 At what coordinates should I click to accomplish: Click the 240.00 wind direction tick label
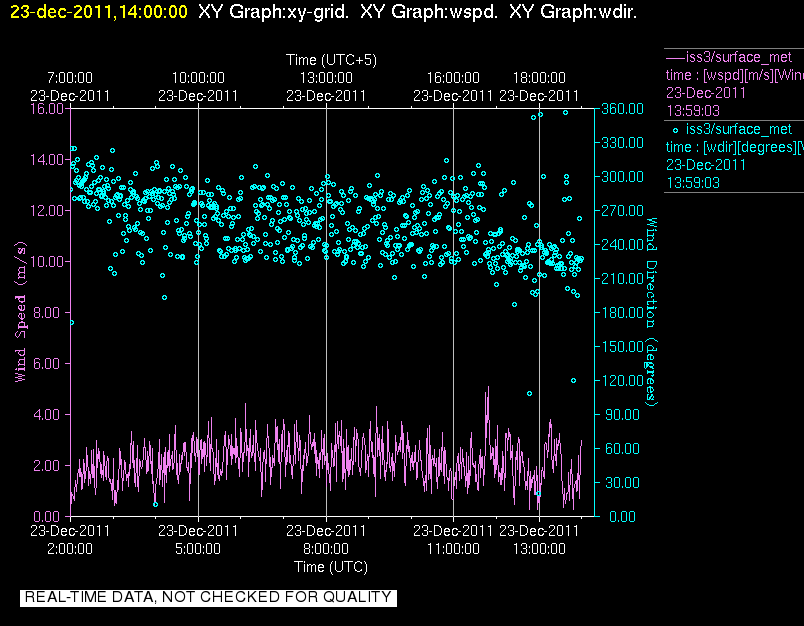tap(622, 245)
